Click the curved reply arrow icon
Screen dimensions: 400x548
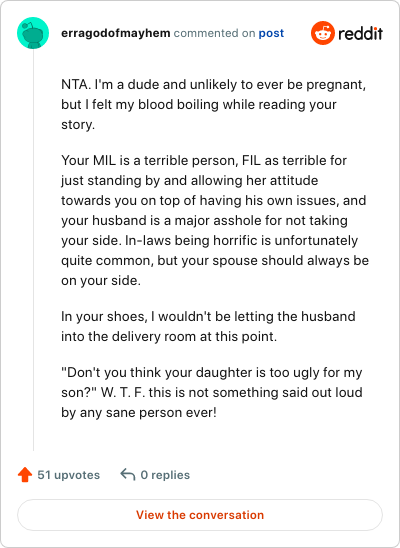[x=128, y=475]
